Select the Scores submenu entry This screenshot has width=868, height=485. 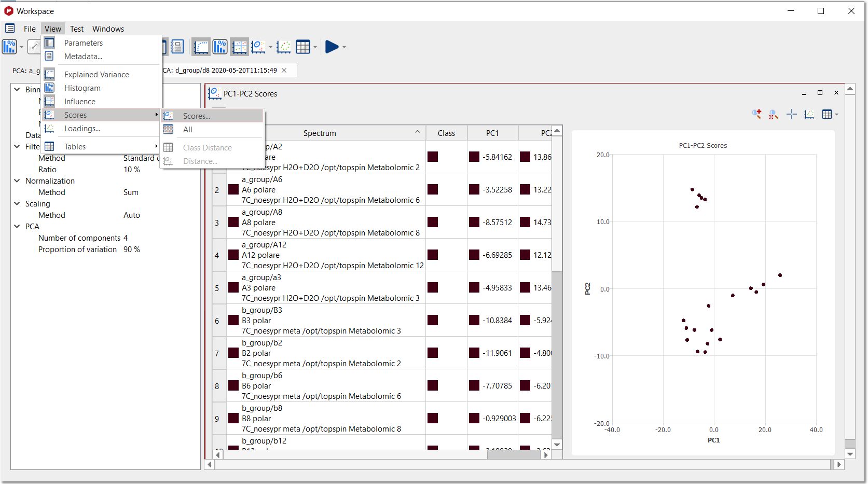tap(102, 115)
